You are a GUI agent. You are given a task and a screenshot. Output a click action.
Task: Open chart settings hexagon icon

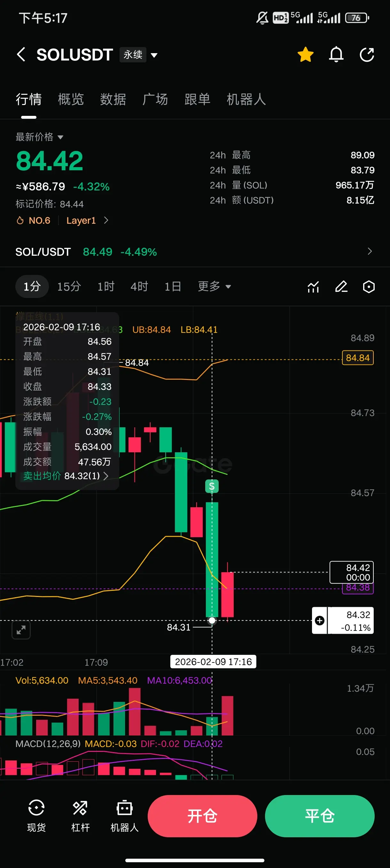(369, 287)
